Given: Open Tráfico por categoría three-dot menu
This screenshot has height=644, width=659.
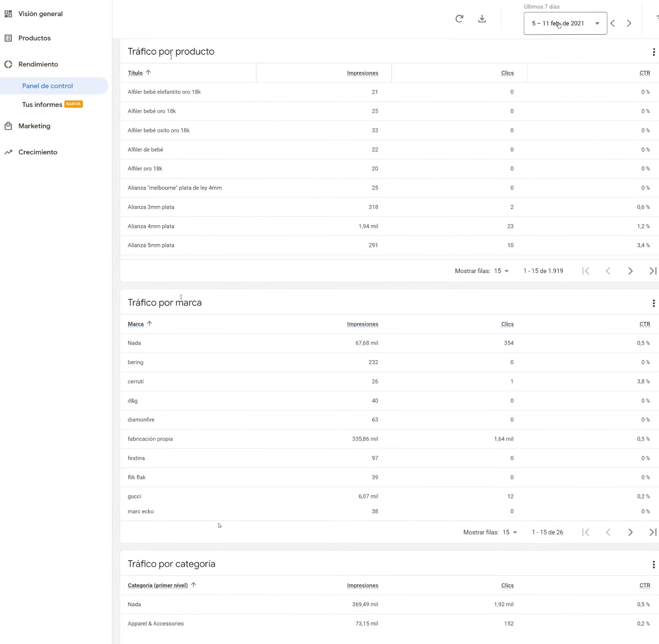Looking at the screenshot, I should 653,565.
